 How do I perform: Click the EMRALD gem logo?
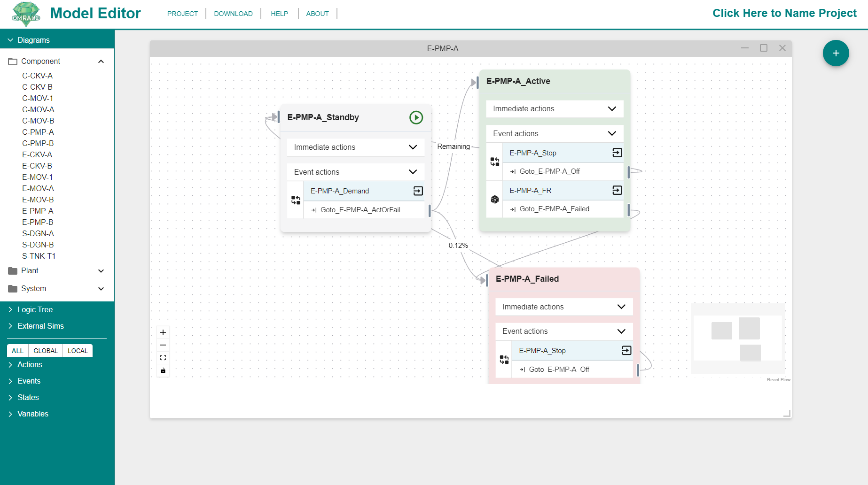pyautogui.click(x=26, y=14)
